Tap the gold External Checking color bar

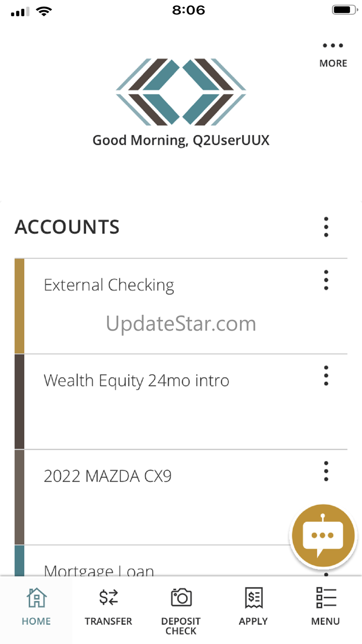pos(19,306)
